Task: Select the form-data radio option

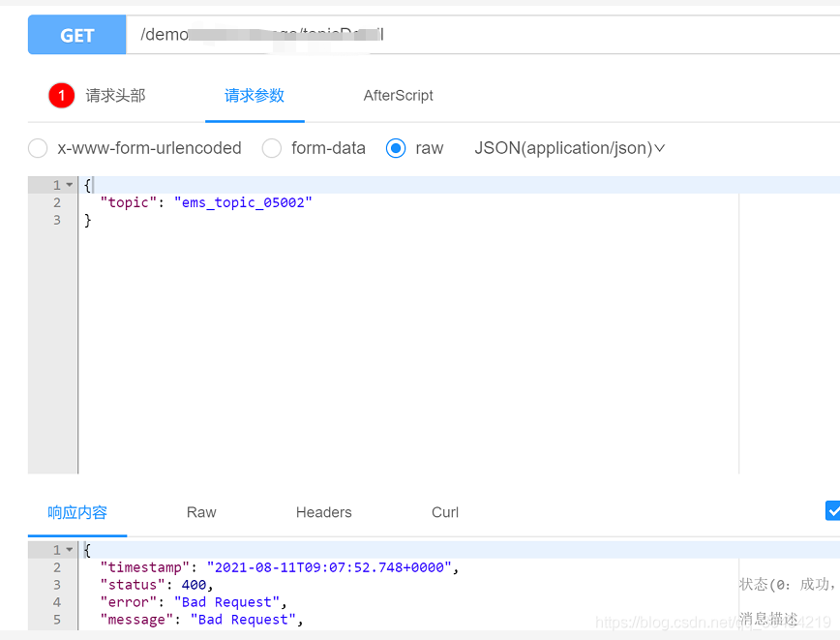Action: tap(272, 148)
